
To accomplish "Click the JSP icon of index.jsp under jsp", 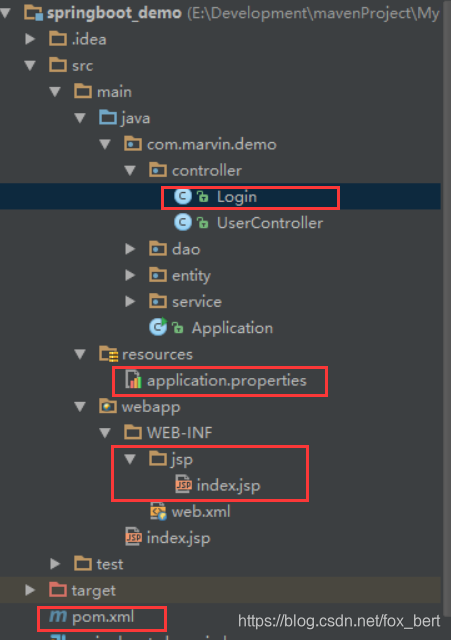I will click(x=183, y=484).
